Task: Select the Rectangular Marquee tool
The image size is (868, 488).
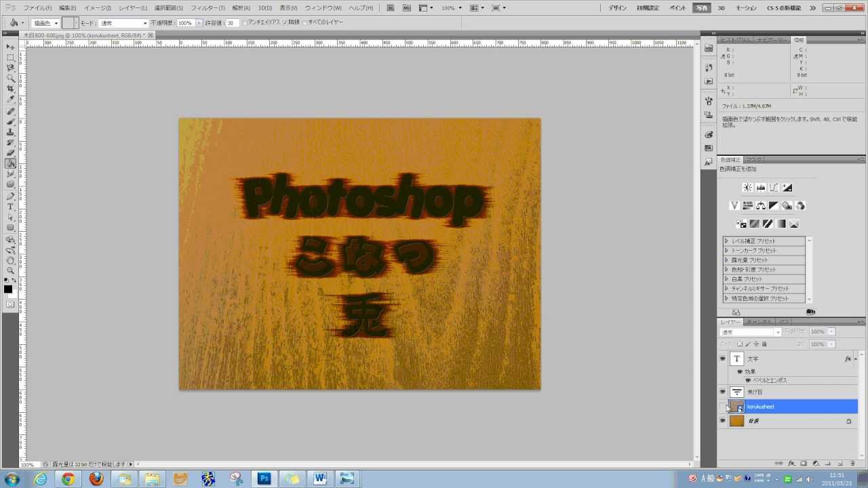Action: coord(11,58)
